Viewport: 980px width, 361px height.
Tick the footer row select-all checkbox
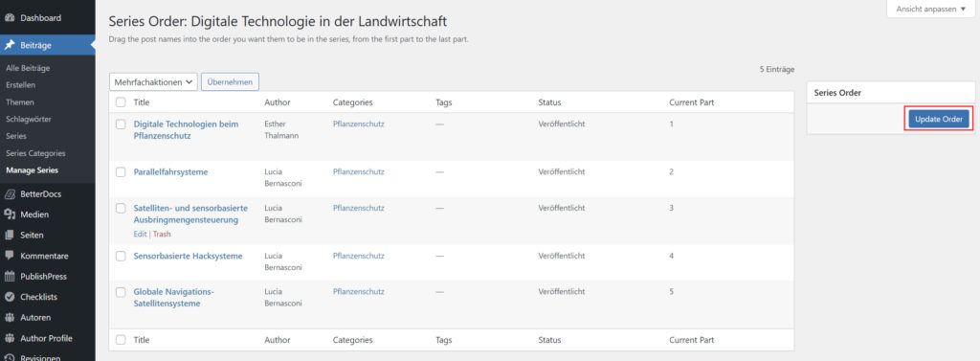pos(121,340)
